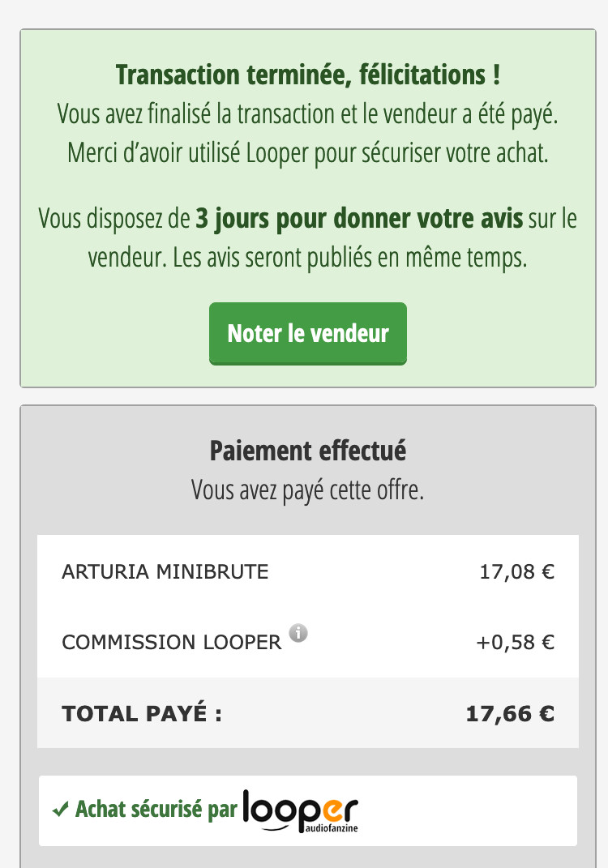
Task: Select the Arturia Minibrute item label
Action: (x=165, y=572)
